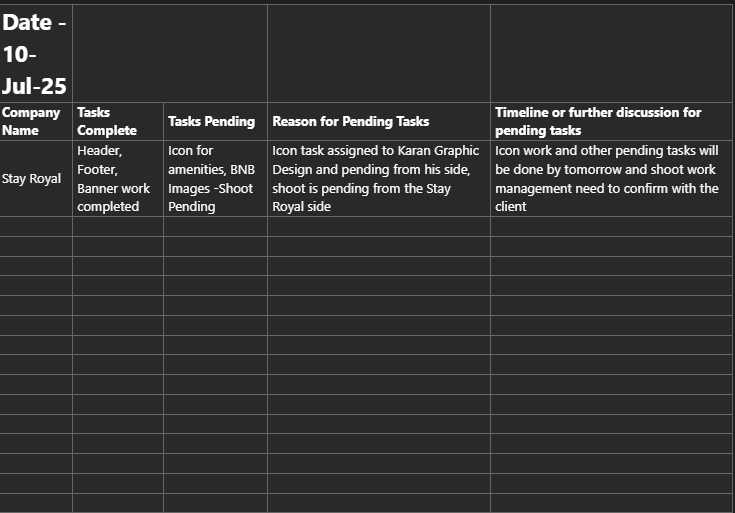The height and width of the screenshot is (513, 735).
Task: Click the blank cell above Reason for Pending Tasks
Action: click(x=378, y=53)
